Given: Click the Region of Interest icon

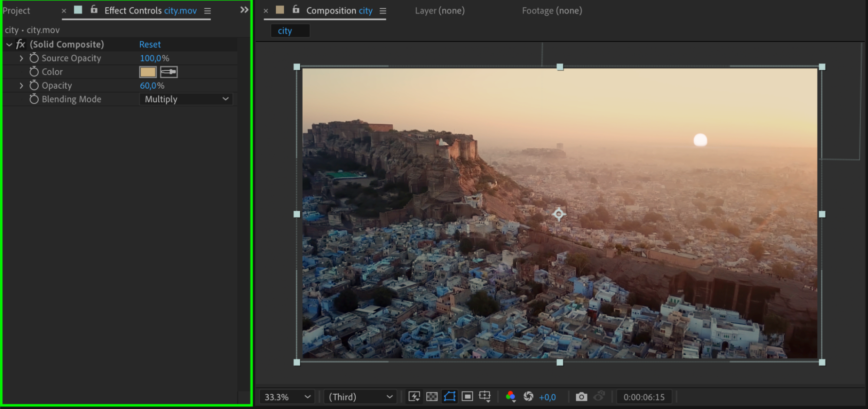Looking at the screenshot, I should point(467,396).
